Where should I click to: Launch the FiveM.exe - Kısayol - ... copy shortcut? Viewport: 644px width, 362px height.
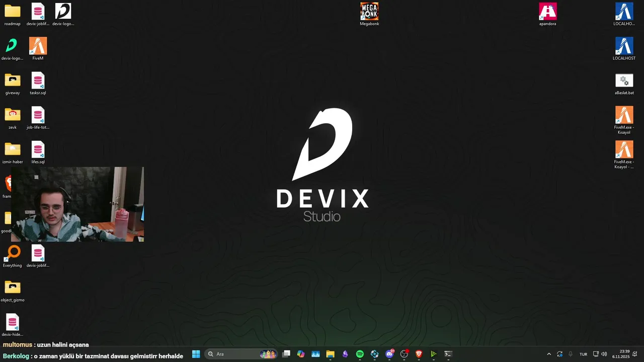624,155
